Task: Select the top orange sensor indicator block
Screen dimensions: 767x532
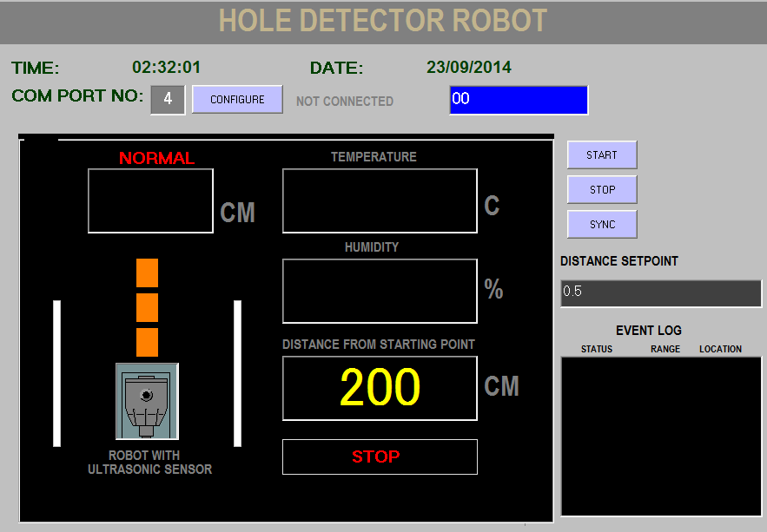Action: point(147,273)
